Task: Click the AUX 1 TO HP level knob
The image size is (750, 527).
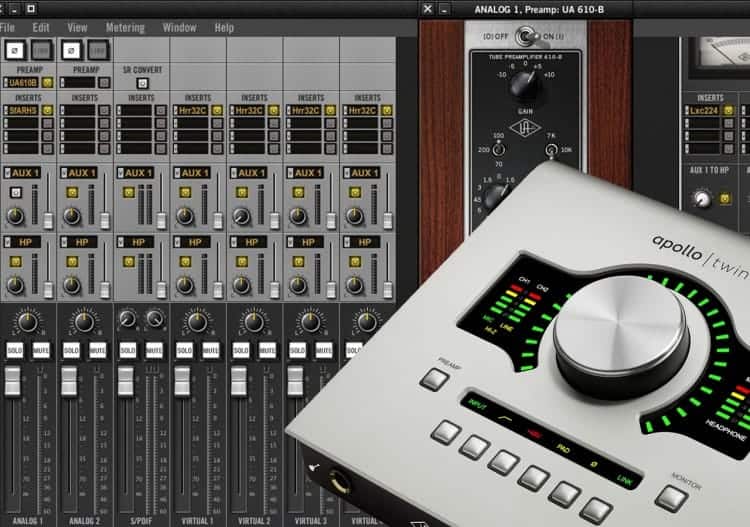Action: 702,199
